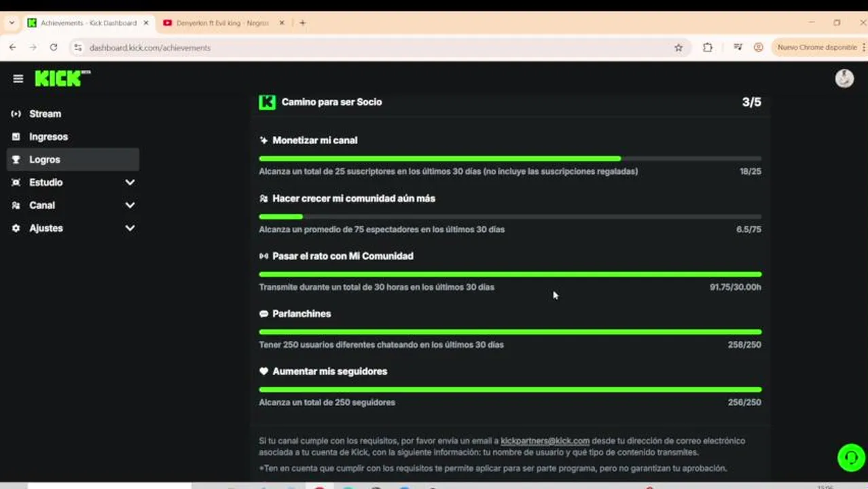This screenshot has width=868, height=489.
Task: Click the kickpartners@kick.com email link
Action: 545,441
